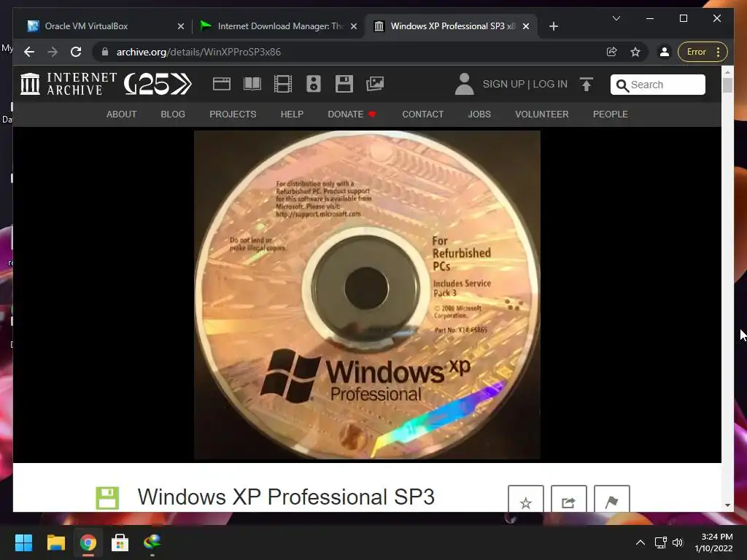Go back using the browser back arrow
Image resolution: width=747 pixels, height=560 pixels.
click(29, 52)
